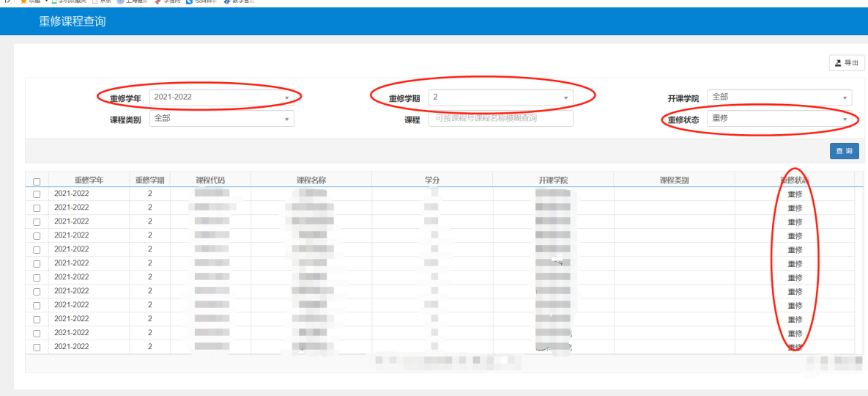Open the 重修学期 dropdown

click(x=500, y=98)
